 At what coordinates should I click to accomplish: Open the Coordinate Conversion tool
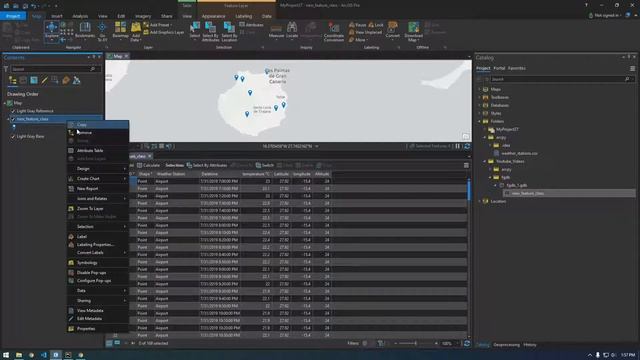point(334,31)
